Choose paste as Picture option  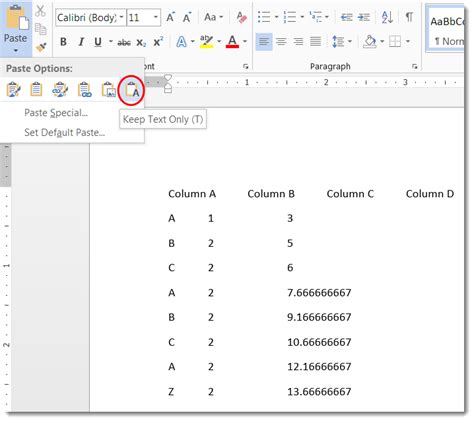[x=108, y=90]
